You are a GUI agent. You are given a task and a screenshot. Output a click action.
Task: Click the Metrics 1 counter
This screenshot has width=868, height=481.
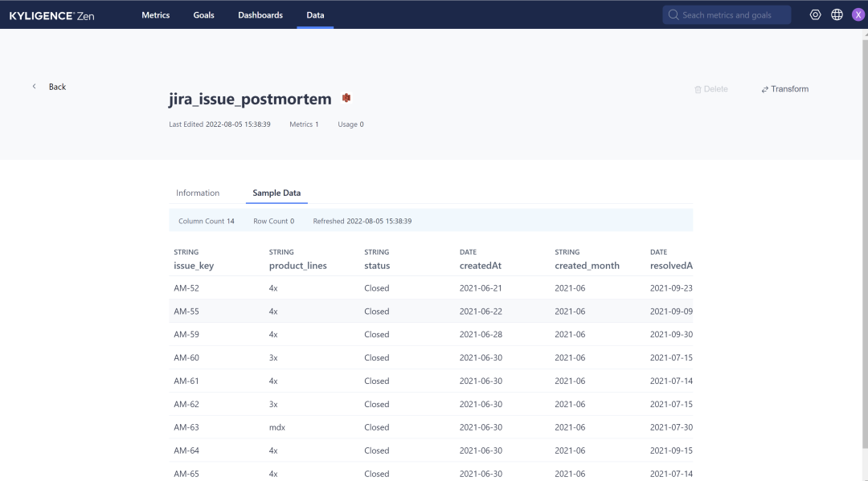point(304,124)
